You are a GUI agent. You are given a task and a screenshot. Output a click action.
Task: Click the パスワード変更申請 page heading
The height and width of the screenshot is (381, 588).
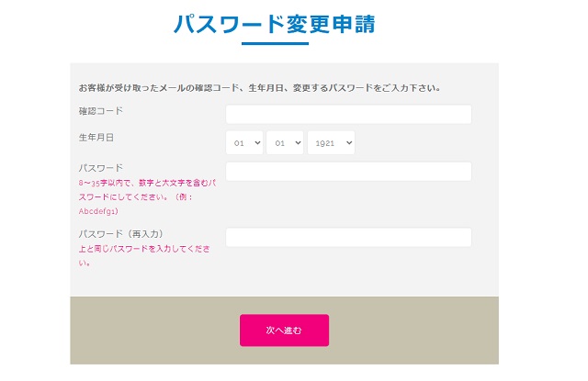(x=274, y=23)
